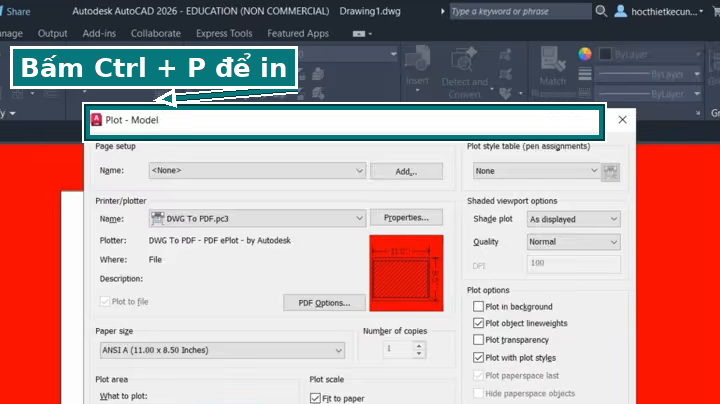The image size is (720, 404).
Task: Open the Paper size dropdown
Action: coord(222,350)
